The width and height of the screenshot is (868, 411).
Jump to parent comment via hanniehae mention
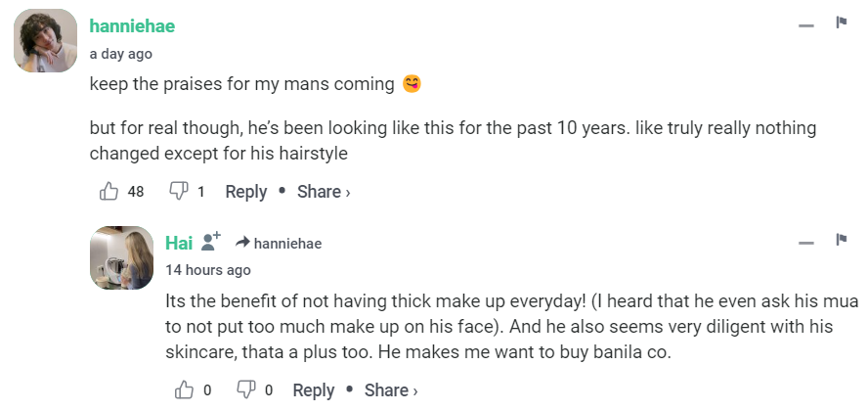coord(287,244)
